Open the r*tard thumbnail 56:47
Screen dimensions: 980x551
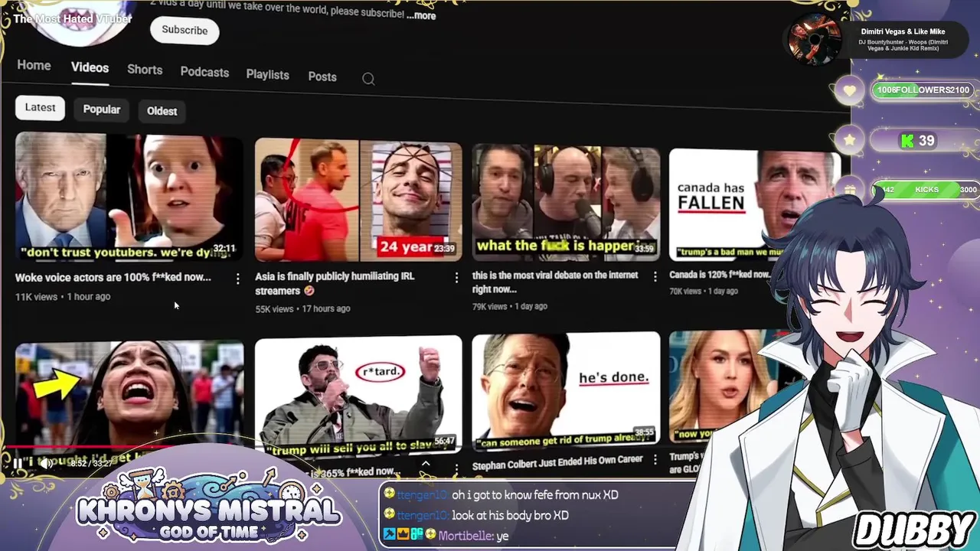(x=358, y=395)
